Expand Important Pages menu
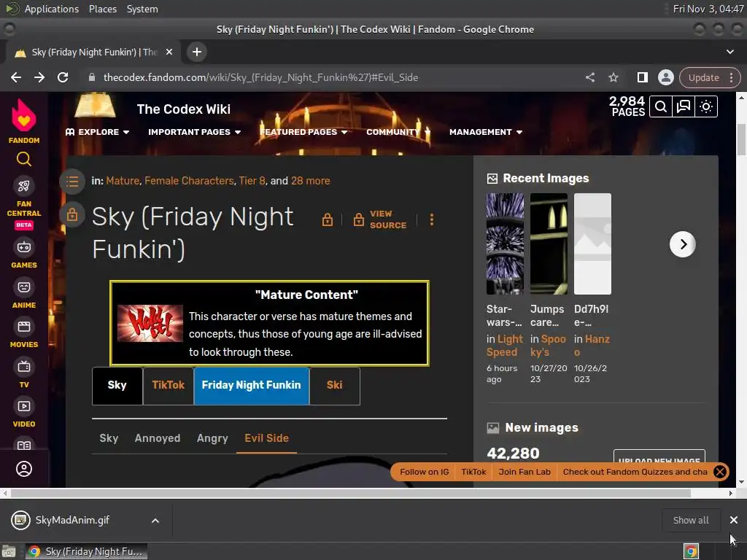Image resolution: width=747 pixels, height=560 pixels. [x=194, y=132]
